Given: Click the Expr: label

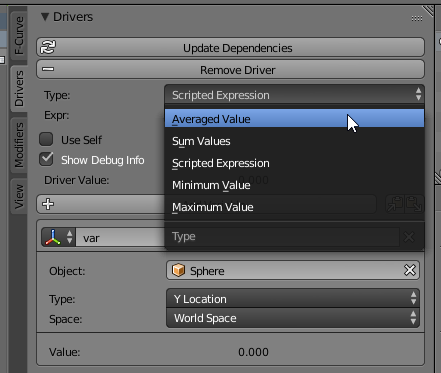Looking at the screenshot, I should point(57,115).
